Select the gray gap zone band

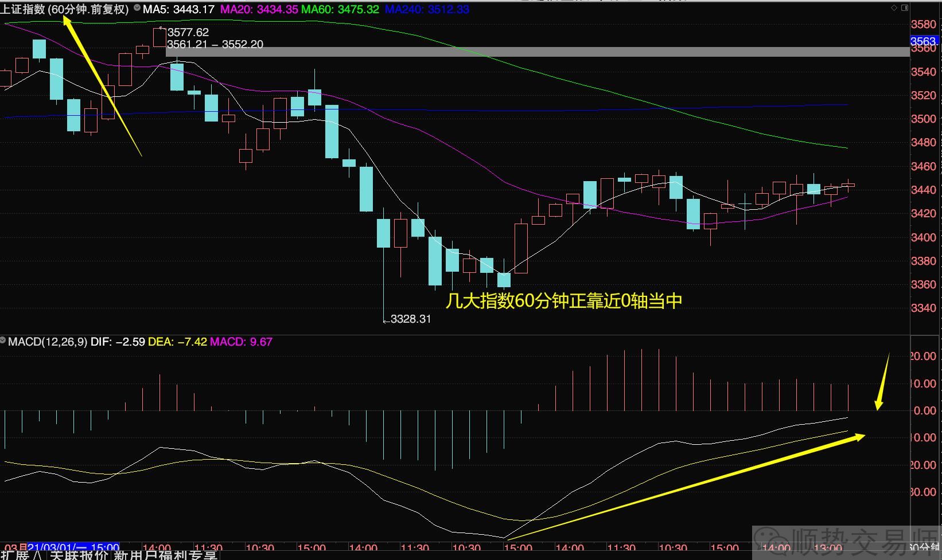[538, 52]
